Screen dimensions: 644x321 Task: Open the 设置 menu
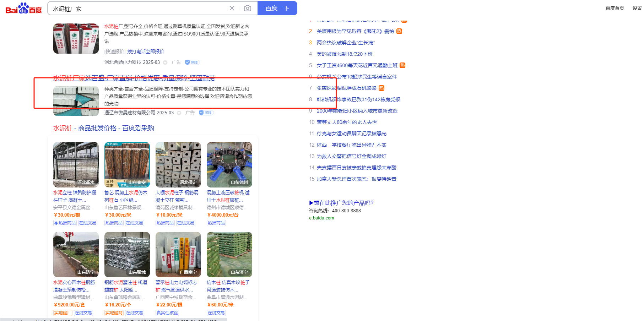click(x=637, y=8)
